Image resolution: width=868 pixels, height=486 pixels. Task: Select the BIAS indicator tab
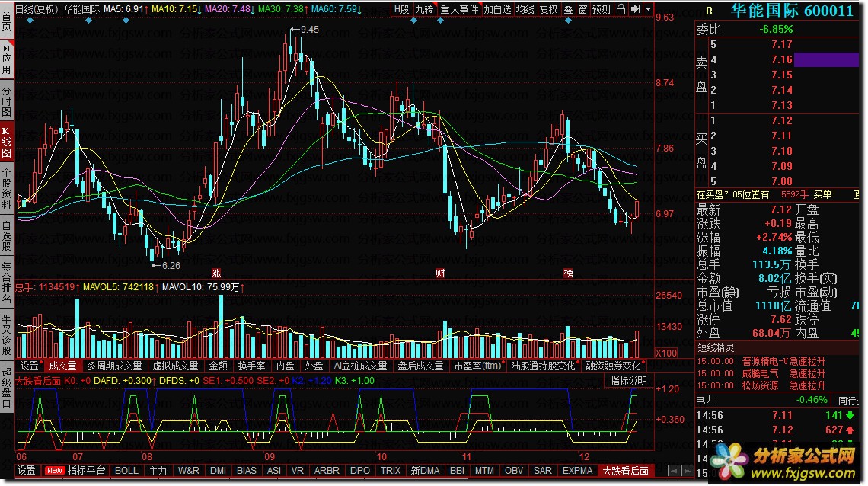[247, 471]
